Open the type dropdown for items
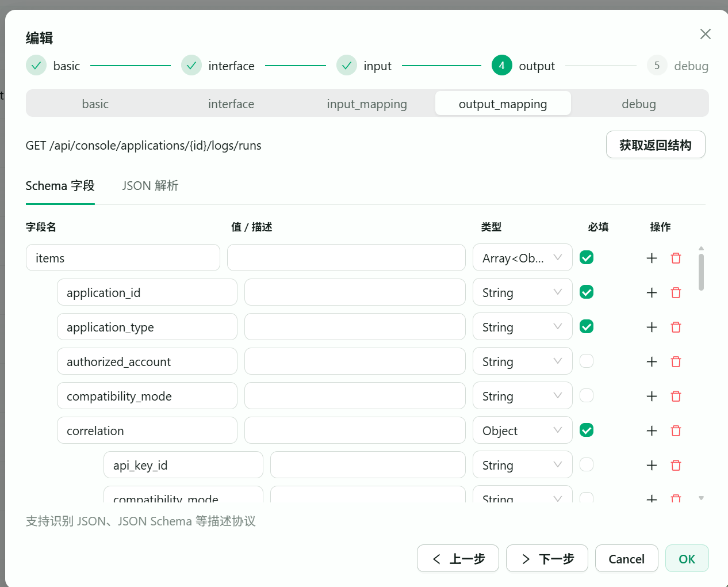The width and height of the screenshot is (728, 587). (x=523, y=257)
